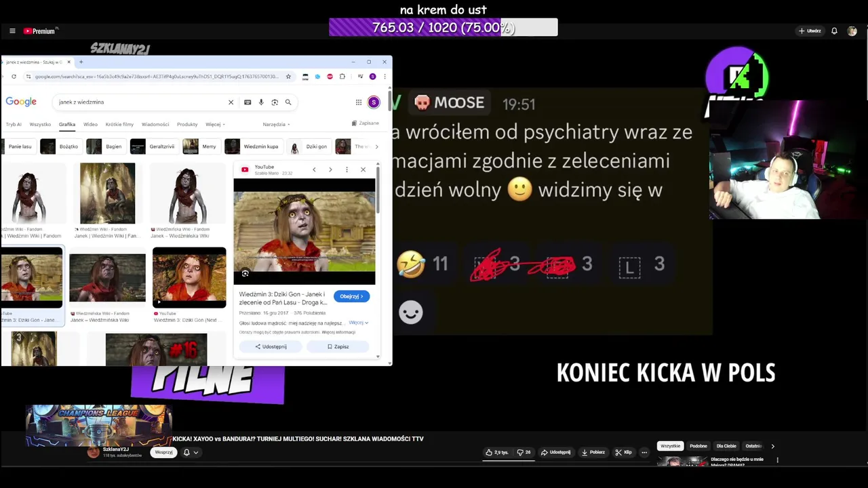Screen dimensions: 868x488
Task: Click the red ABP extension icon
Action: coord(330,77)
